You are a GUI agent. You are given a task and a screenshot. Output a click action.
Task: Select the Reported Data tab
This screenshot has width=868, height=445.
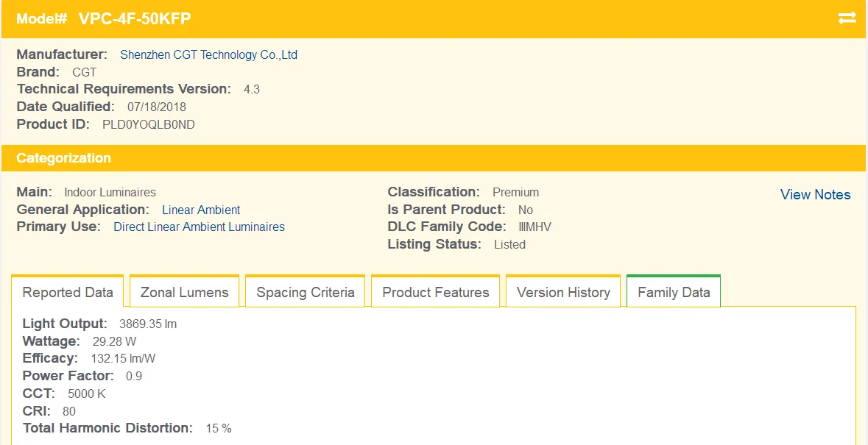point(68,293)
